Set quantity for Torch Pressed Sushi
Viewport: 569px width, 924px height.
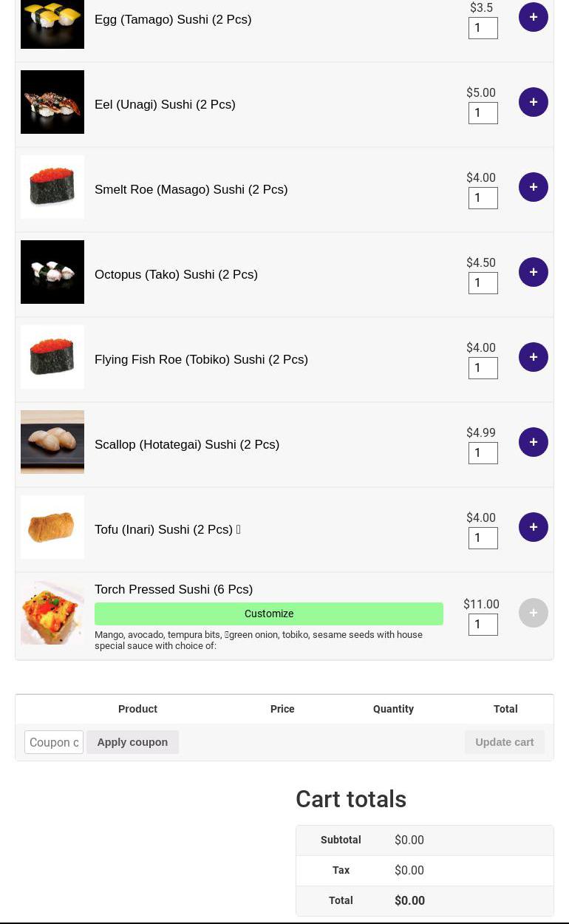coord(483,625)
